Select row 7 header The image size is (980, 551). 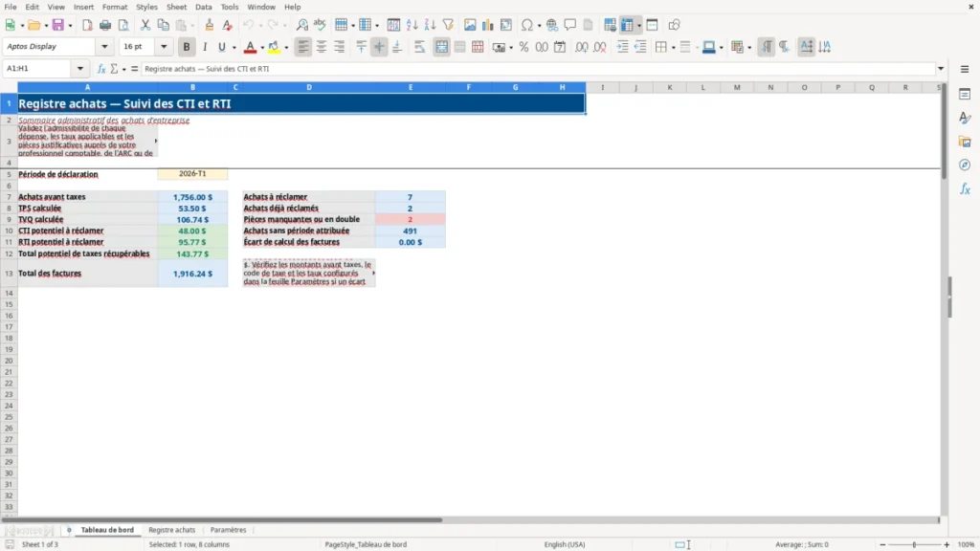pos(9,197)
